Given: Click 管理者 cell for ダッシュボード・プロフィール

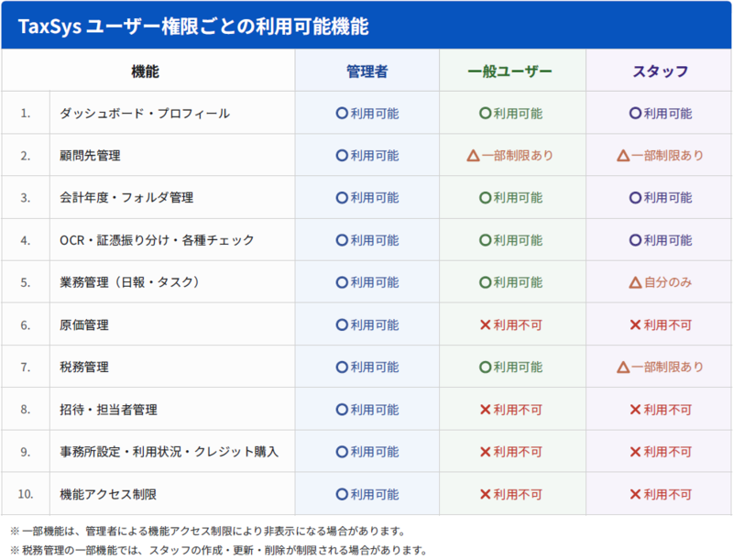Looking at the screenshot, I should coord(367,114).
